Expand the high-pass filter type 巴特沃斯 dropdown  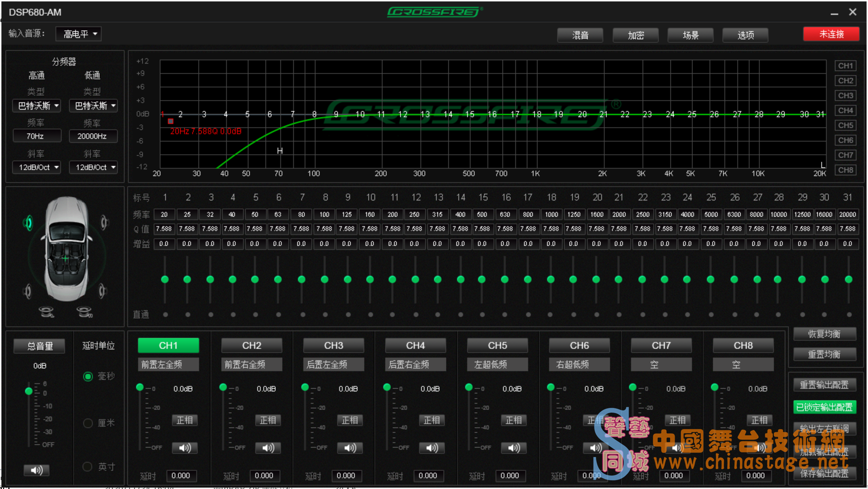37,106
